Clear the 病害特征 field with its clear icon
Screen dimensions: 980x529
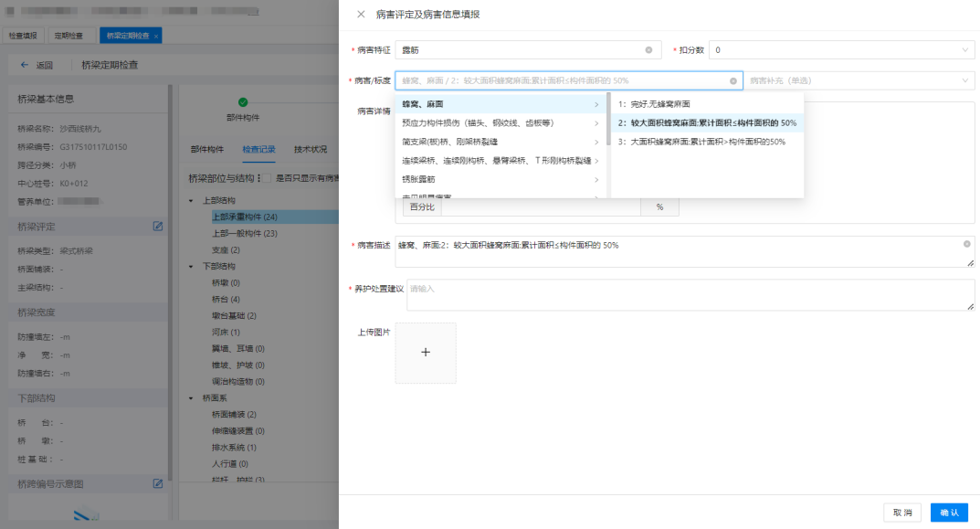(x=648, y=50)
